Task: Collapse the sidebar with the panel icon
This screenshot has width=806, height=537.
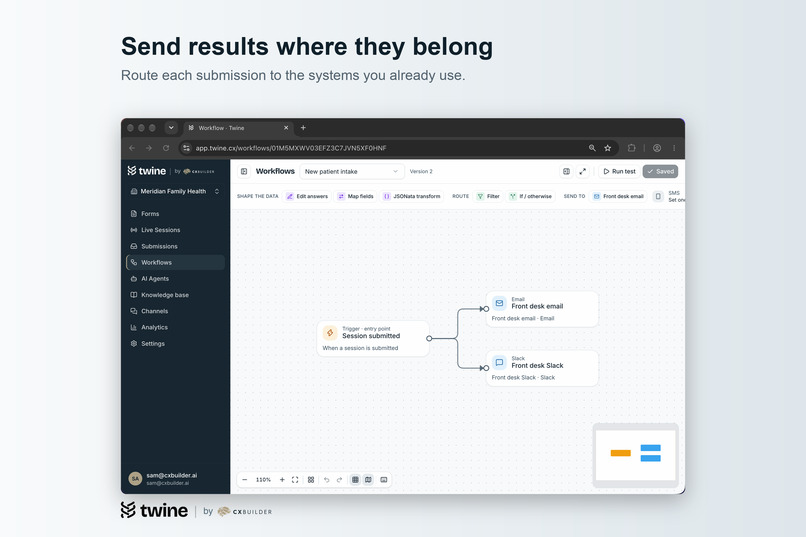Action: pos(244,172)
